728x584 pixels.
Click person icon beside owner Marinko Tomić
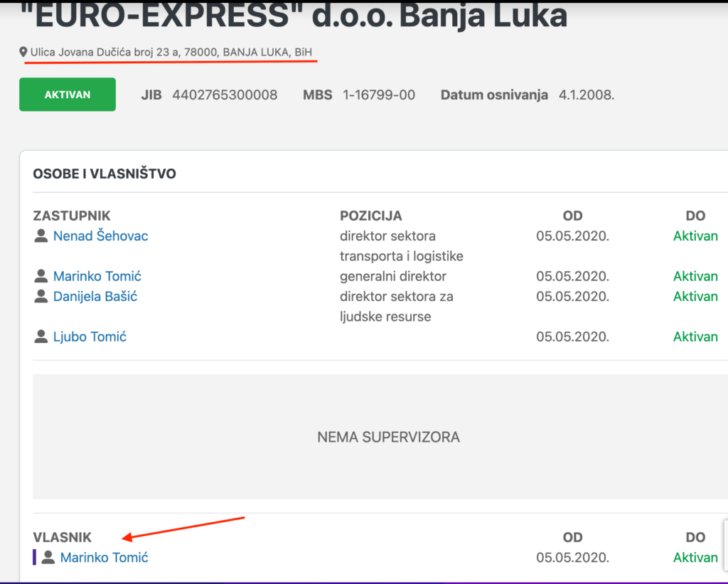(x=48, y=557)
